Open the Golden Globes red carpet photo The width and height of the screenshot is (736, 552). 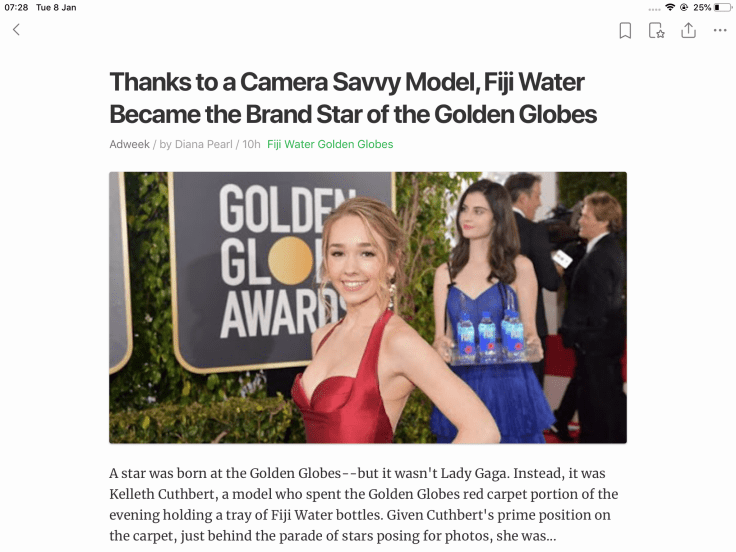click(368, 307)
